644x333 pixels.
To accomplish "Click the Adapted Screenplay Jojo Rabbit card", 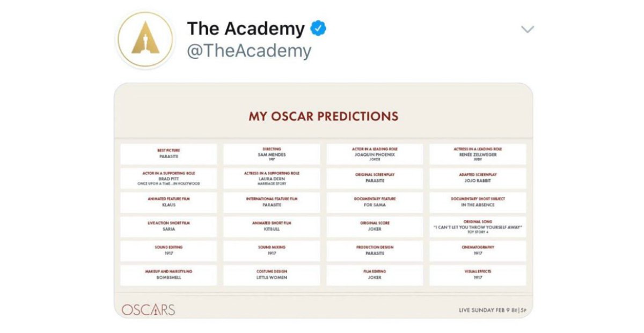I will (x=478, y=179).
